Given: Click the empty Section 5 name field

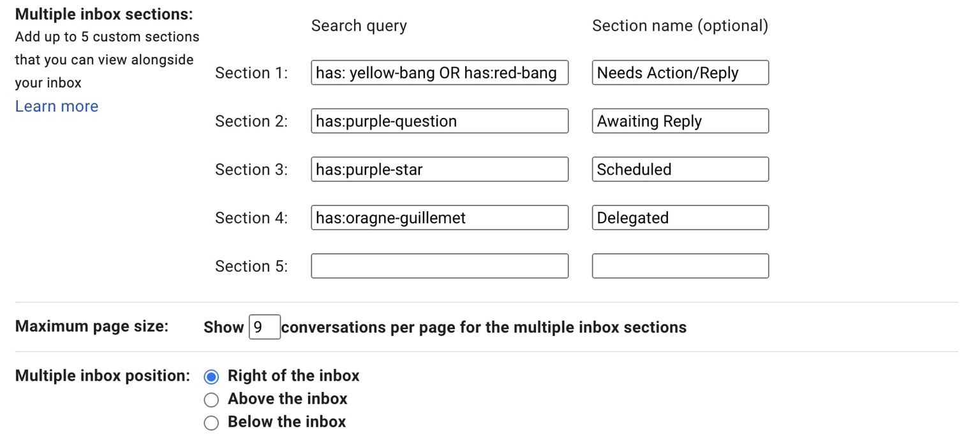Looking at the screenshot, I should 680,265.
